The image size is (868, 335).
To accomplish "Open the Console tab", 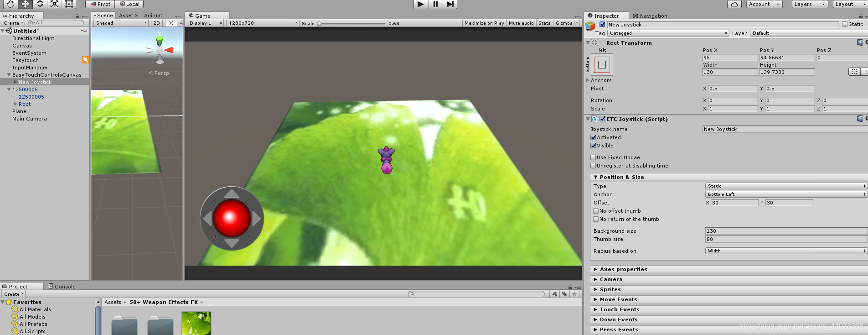I will coord(62,287).
